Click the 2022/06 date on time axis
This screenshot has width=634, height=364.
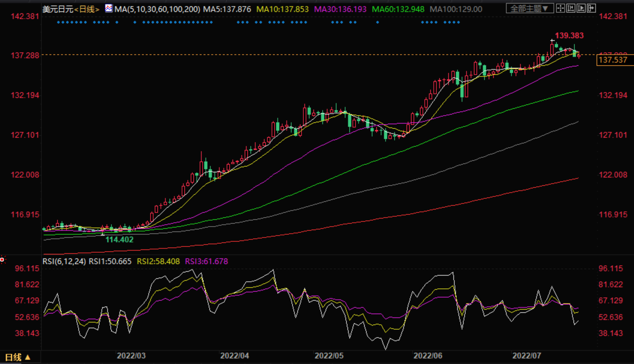tap(428, 356)
